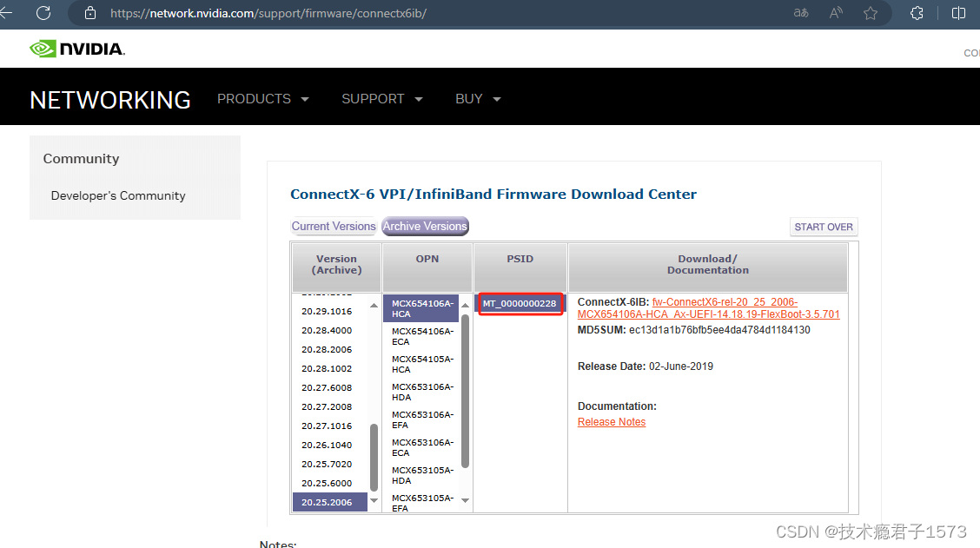Reload the page with the refresh icon

click(42, 13)
